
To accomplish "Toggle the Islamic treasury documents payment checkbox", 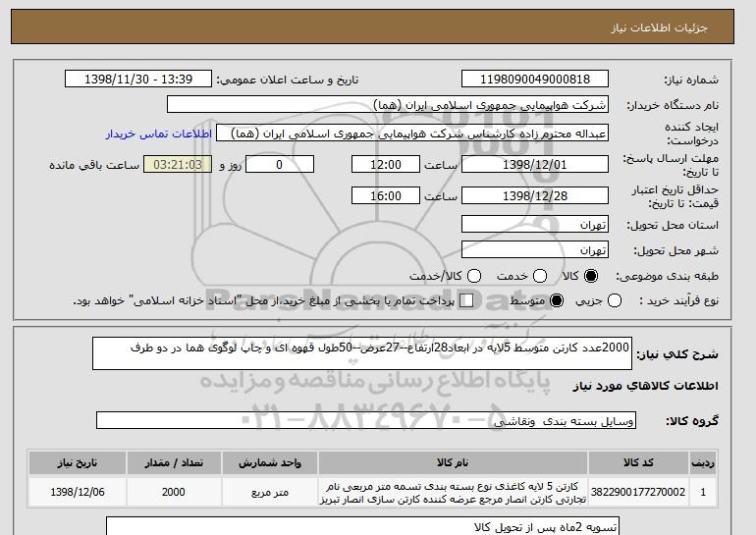I will tap(466, 300).
